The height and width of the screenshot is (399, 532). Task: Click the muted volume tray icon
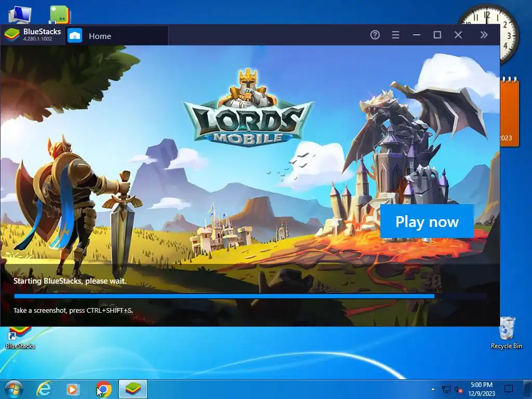click(458, 390)
